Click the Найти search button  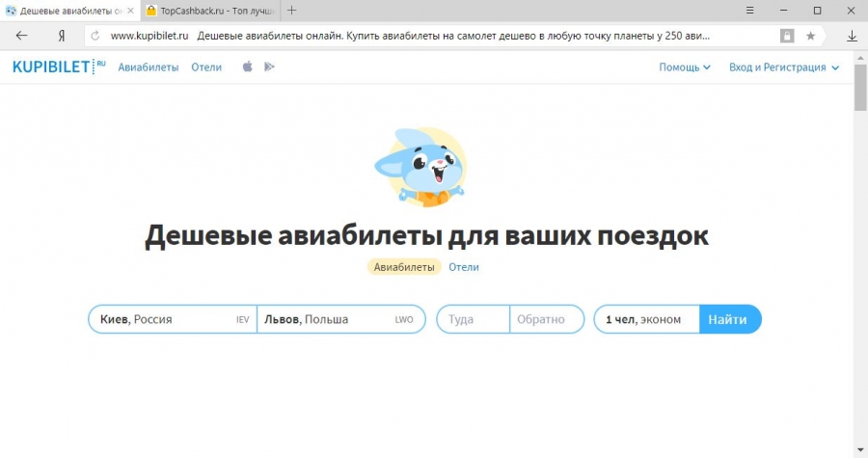(730, 319)
